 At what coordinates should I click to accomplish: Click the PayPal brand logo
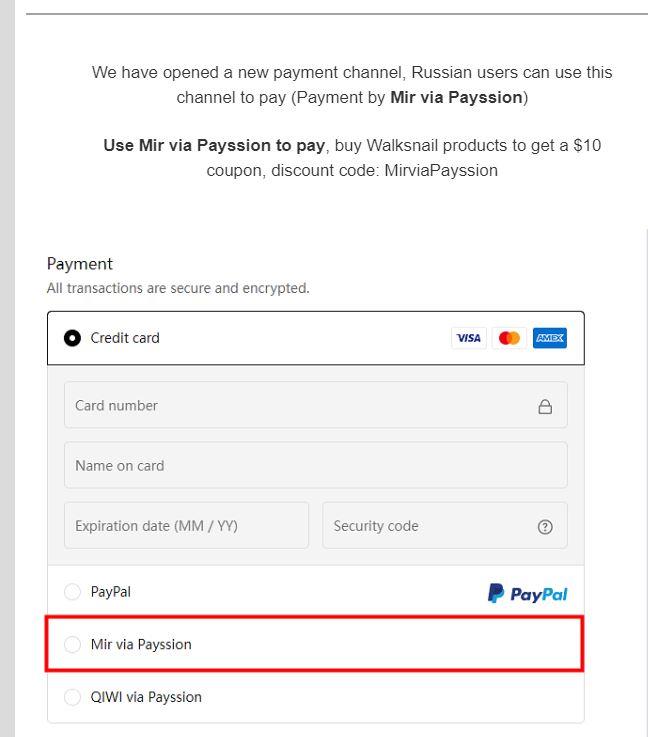point(527,593)
